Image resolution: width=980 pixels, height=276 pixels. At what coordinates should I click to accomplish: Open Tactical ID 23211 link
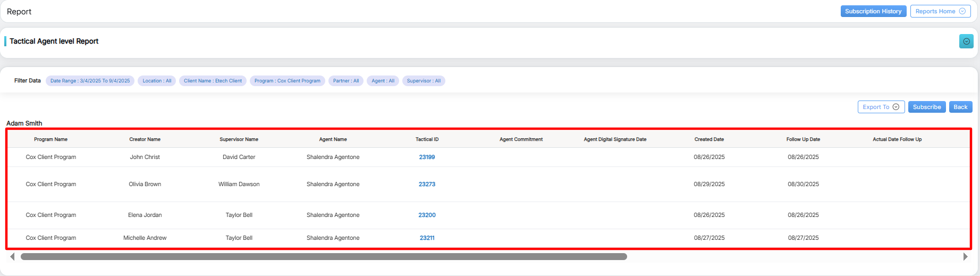pos(427,238)
